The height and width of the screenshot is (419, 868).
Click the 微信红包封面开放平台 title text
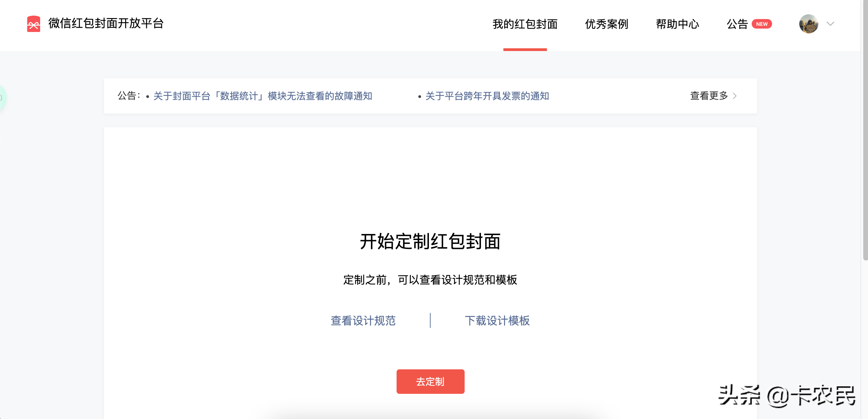[106, 23]
